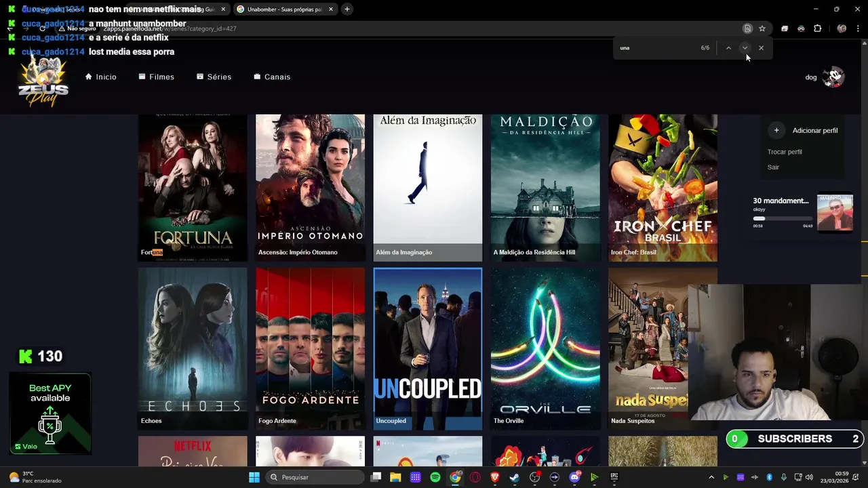Open the weather widget showing 31°C
The height and width of the screenshot is (488, 868).
[35, 477]
